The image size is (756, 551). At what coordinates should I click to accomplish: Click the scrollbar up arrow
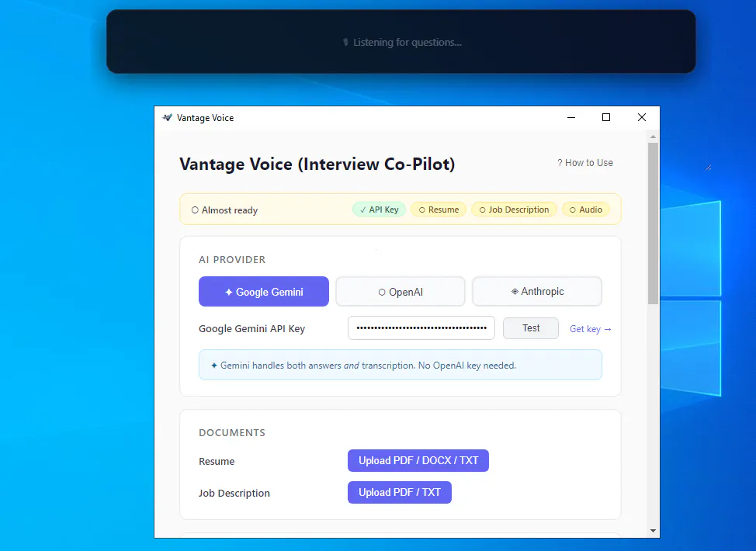point(654,137)
